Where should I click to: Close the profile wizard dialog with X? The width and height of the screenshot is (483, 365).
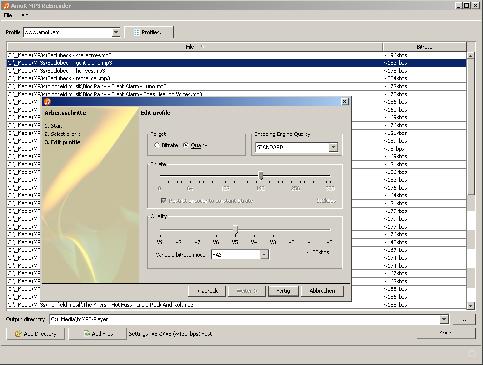tap(345, 102)
